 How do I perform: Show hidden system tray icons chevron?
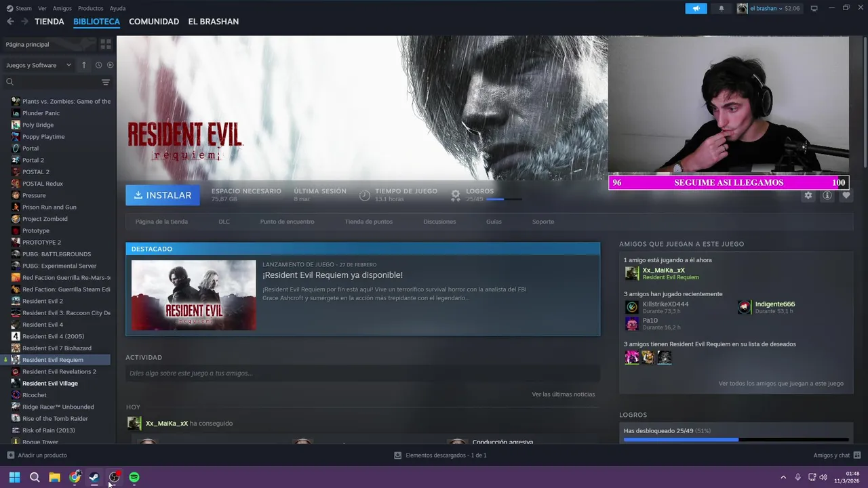[783, 477]
